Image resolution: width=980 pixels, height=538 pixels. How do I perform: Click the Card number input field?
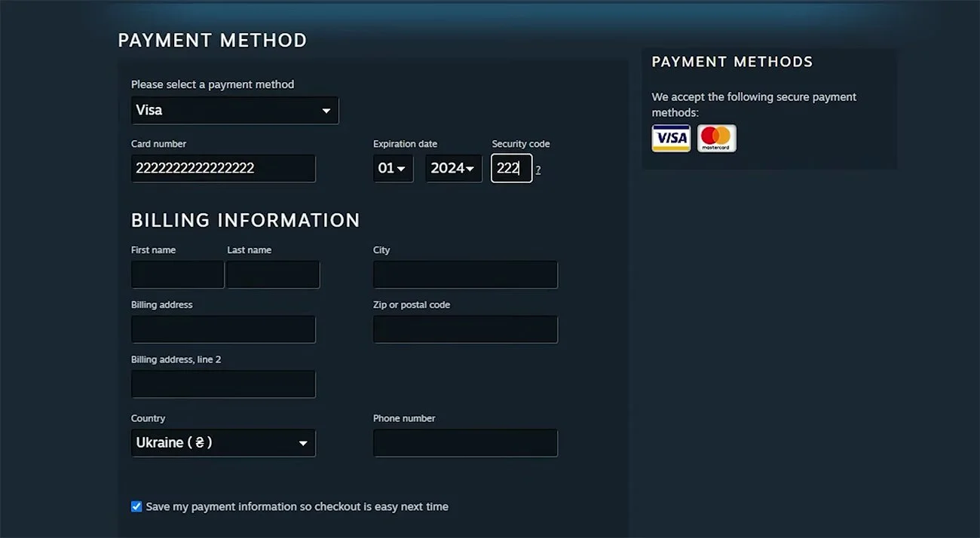click(223, 168)
